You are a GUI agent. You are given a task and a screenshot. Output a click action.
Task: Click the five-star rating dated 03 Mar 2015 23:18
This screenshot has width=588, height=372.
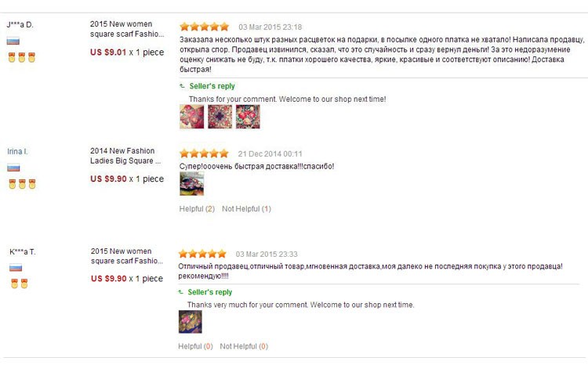click(205, 27)
